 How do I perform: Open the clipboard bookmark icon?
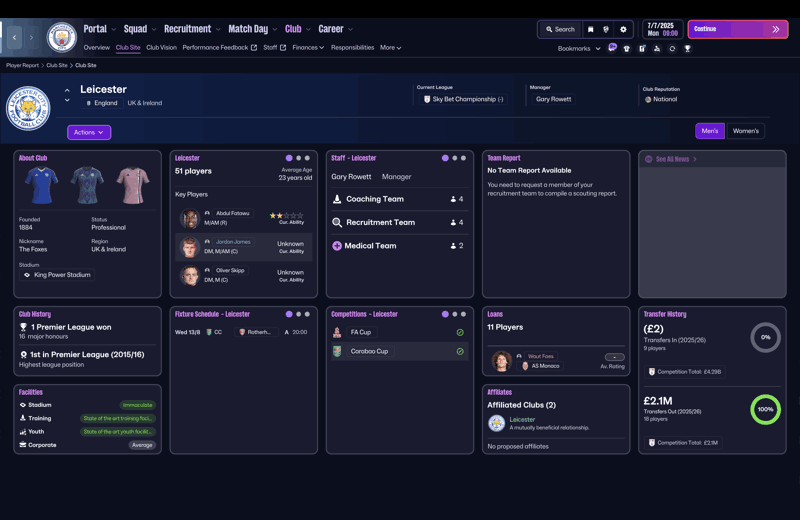tap(642, 48)
